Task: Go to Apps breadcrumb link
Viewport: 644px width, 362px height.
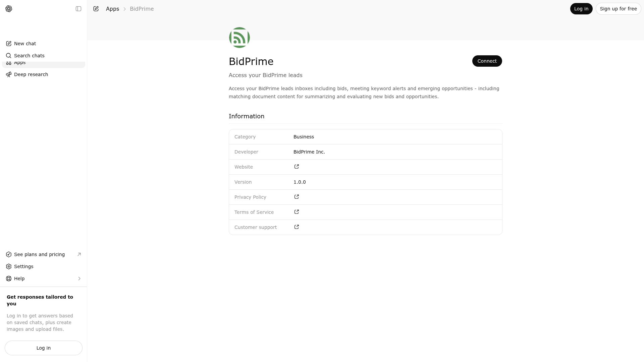Action: pyautogui.click(x=112, y=9)
